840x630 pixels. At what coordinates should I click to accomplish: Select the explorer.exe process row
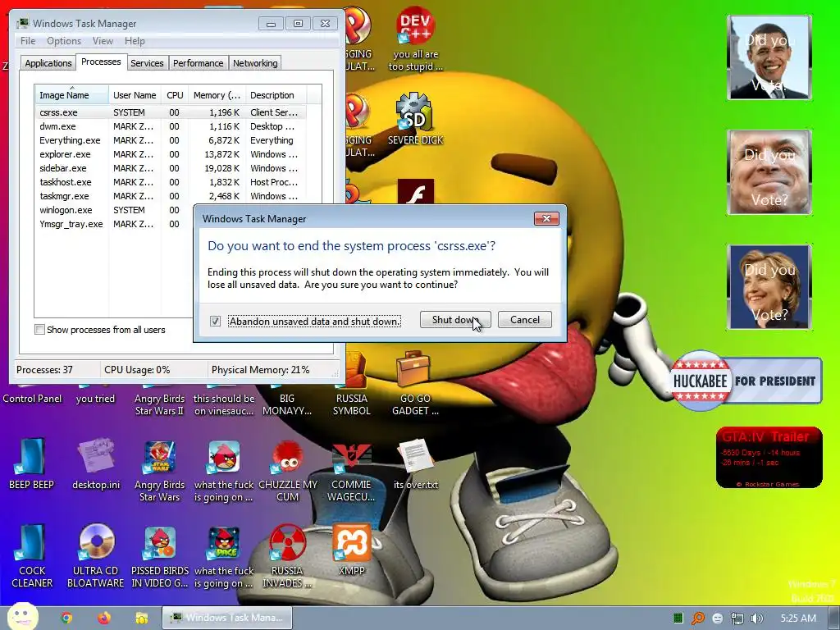click(171, 154)
